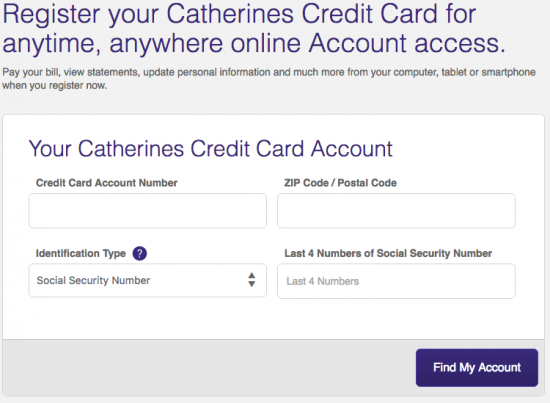Click the 'Social Security Number' text in the selector
This screenshot has height=403, width=550.
(93, 280)
